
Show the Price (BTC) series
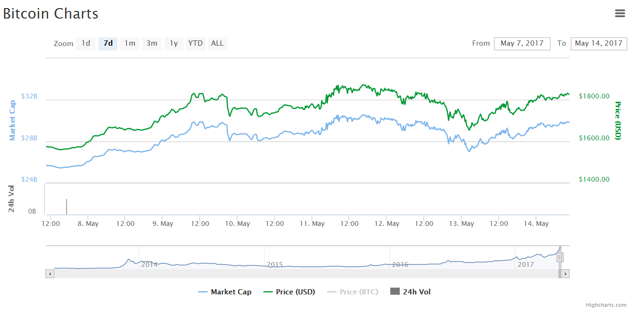tap(353, 292)
